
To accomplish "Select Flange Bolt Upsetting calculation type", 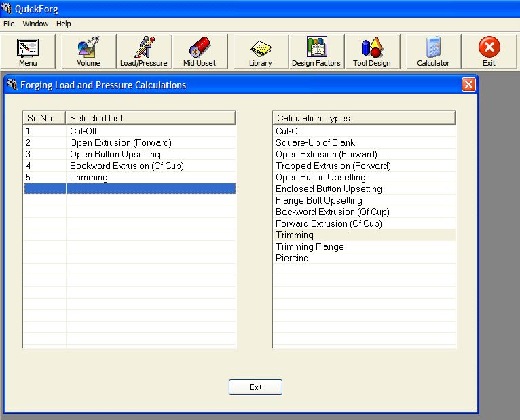I will (318, 201).
